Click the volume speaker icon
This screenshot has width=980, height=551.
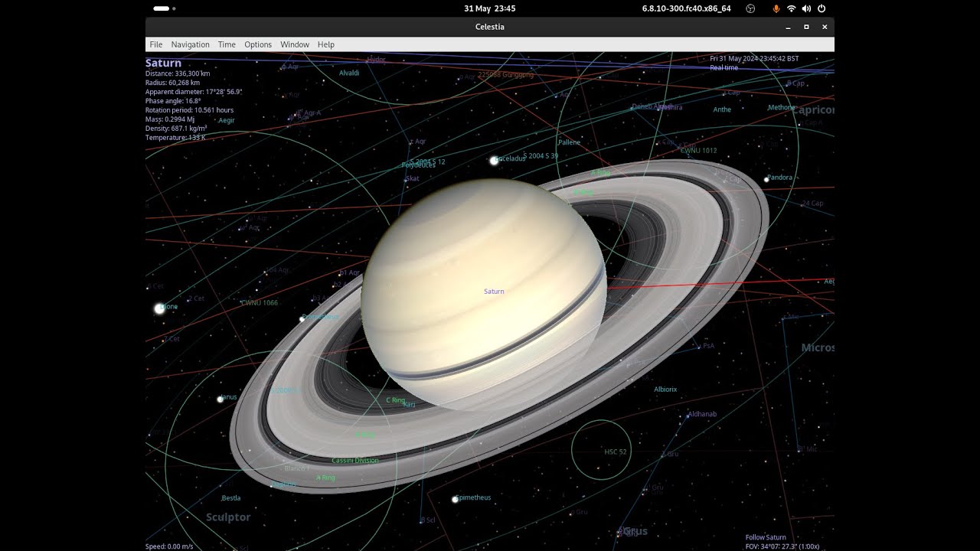pyautogui.click(x=806, y=8)
